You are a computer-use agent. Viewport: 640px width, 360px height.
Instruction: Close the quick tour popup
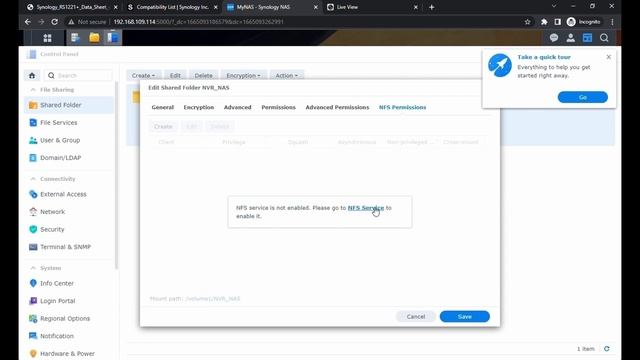pyautogui.click(x=609, y=57)
